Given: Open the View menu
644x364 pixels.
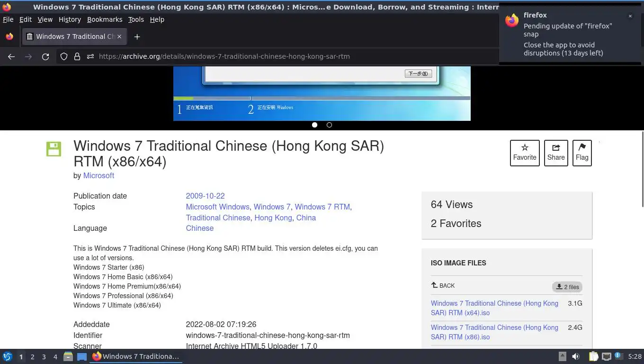Looking at the screenshot, I should coord(45,19).
